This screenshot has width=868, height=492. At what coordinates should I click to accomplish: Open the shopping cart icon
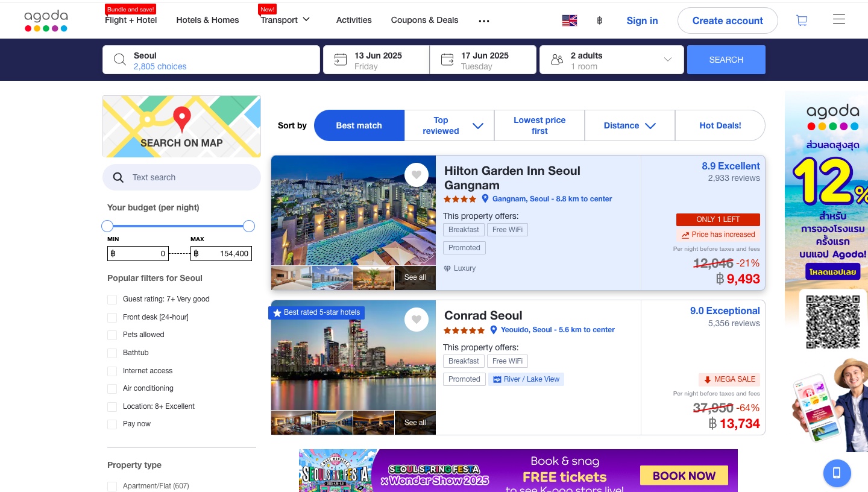802,20
